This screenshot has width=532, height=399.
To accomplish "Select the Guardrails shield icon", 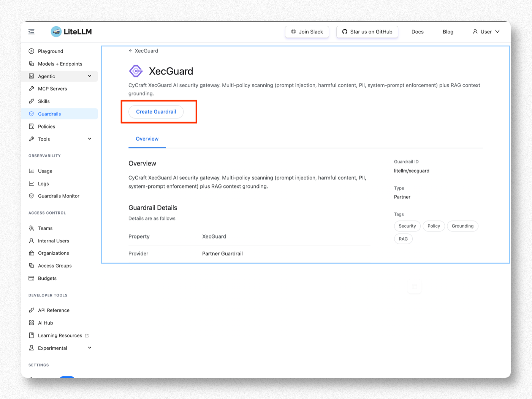I will 32,114.
